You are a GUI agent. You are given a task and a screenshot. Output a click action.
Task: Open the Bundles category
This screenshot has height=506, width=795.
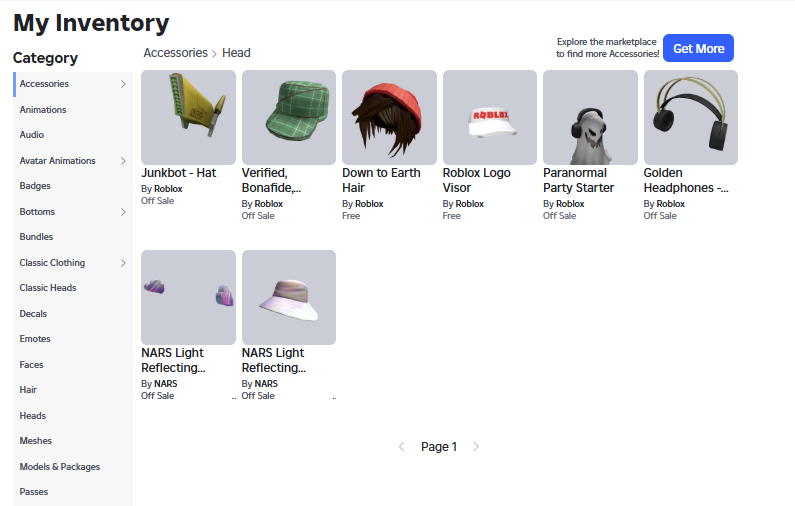(73, 237)
